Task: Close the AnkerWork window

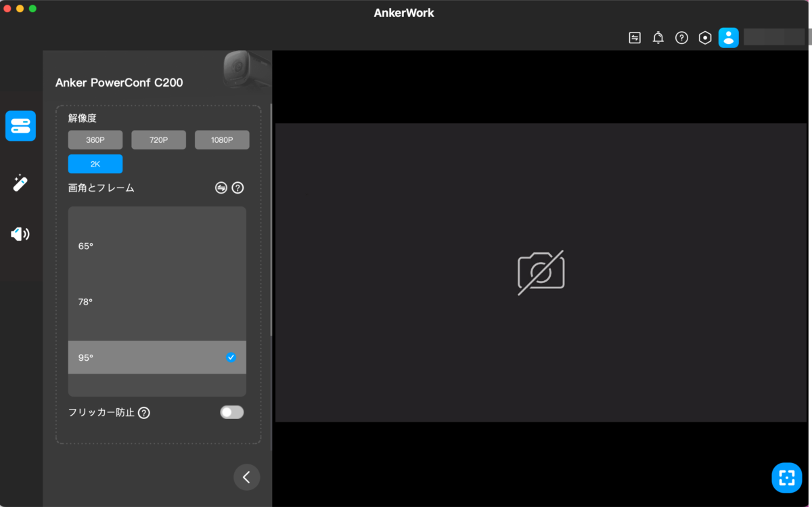Action: (x=7, y=8)
